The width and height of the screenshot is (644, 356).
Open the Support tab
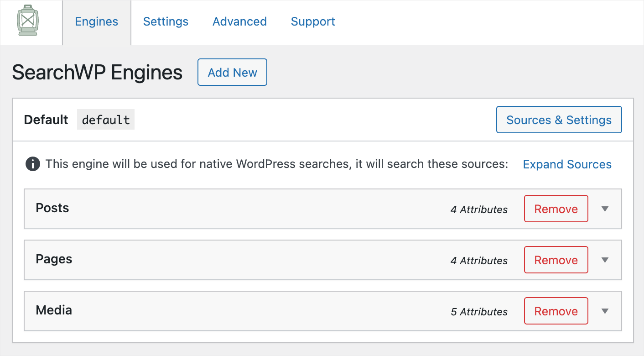pyautogui.click(x=313, y=21)
